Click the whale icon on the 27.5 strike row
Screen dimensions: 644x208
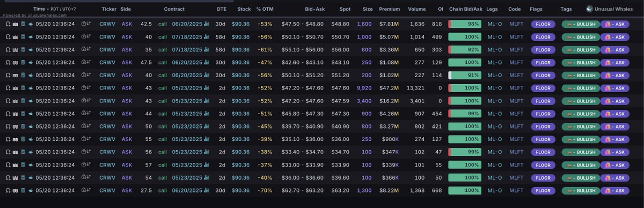[30, 190]
